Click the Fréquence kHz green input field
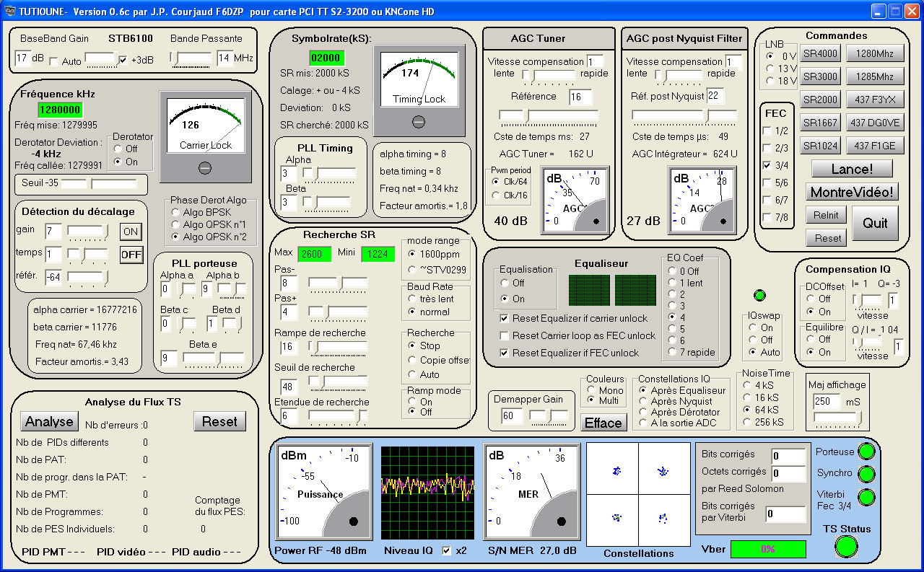The width and height of the screenshot is (924, 572). [61, 110]
